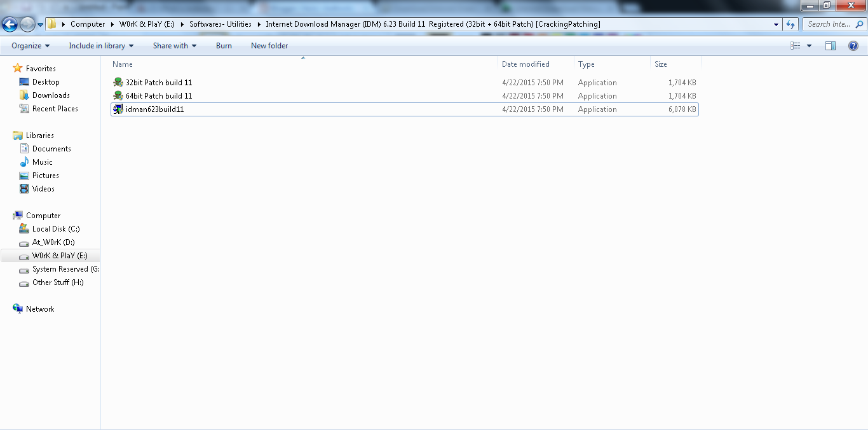The image size is (868, 430).
Task: Select W0rK & PlaY (E:) breadcrumb segment
Action: [147, 24]
